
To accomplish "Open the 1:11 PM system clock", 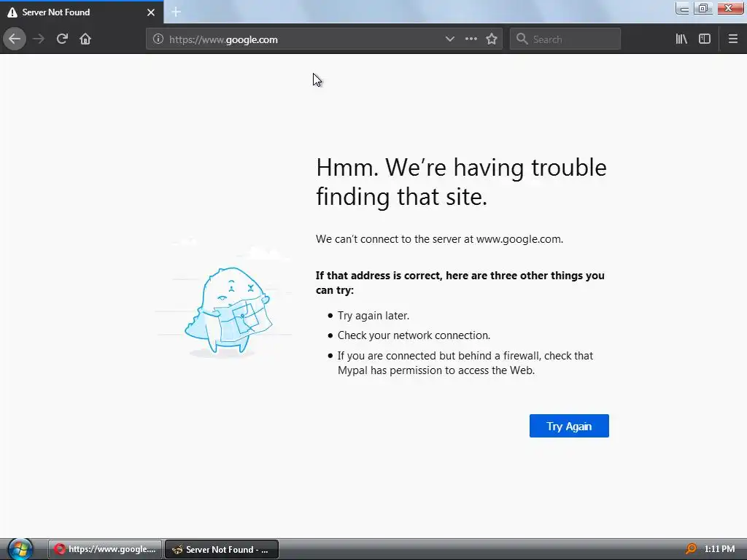I will coord(719,549).
